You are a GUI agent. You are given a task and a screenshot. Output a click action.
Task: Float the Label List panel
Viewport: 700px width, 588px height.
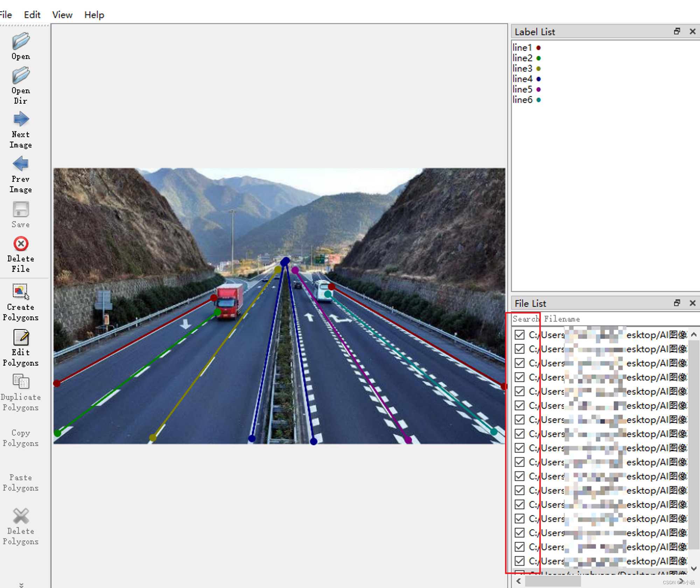(x=677, y=31)
